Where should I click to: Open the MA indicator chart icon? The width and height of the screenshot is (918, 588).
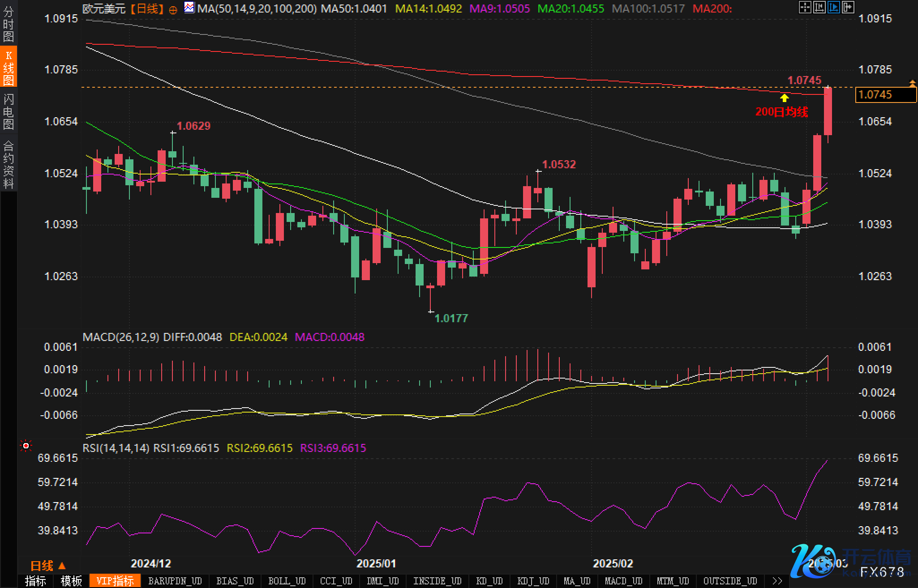[x=189, y=8]
